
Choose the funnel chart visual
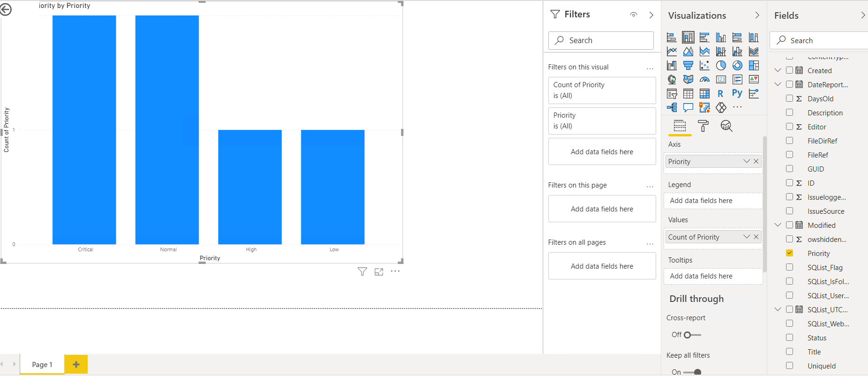pos(688,66)
